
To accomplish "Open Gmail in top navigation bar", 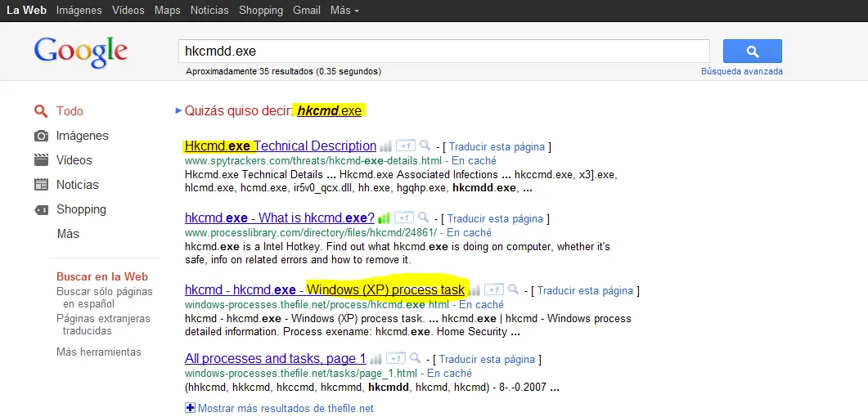I will coord(307,11).
